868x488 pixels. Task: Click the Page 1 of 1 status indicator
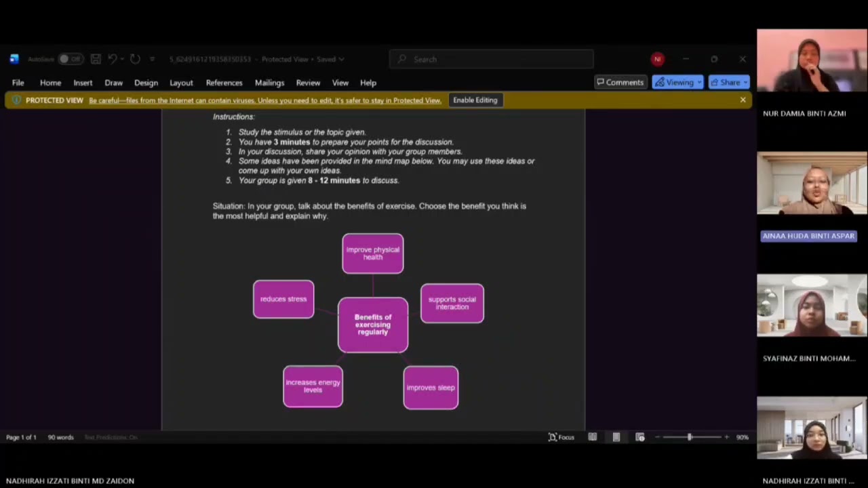(21, 437)
